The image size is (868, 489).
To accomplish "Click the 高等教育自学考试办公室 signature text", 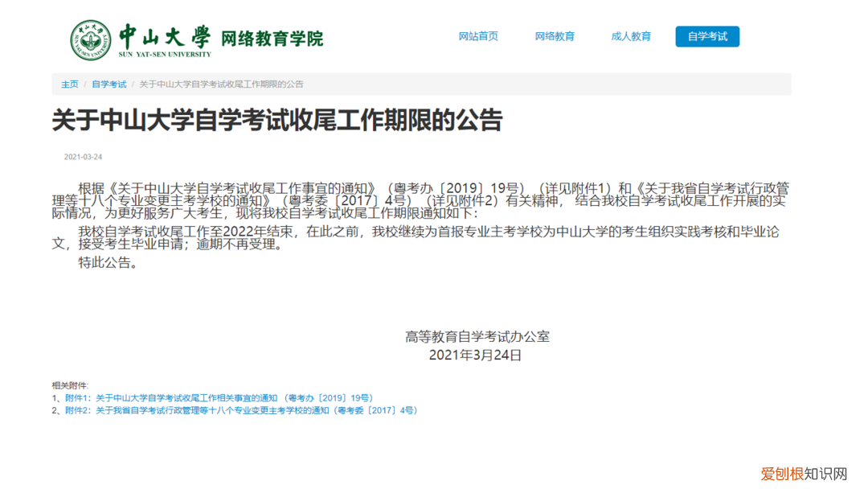I will [x=476, y=335].
